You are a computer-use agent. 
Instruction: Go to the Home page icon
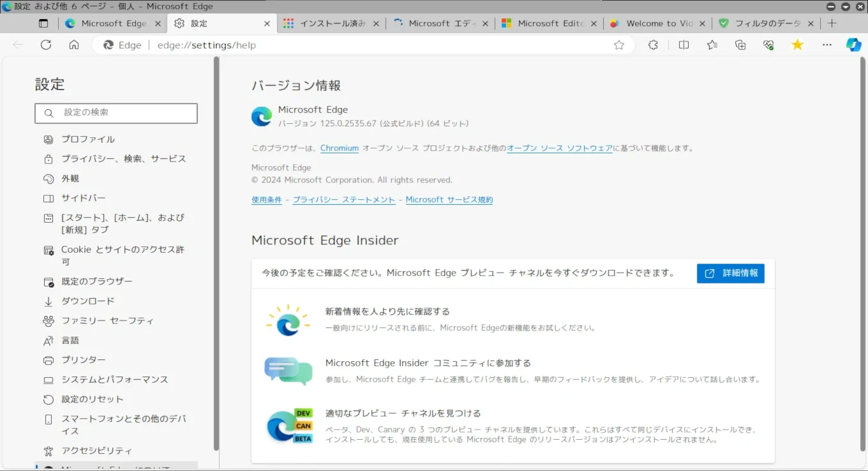(74, 45)
